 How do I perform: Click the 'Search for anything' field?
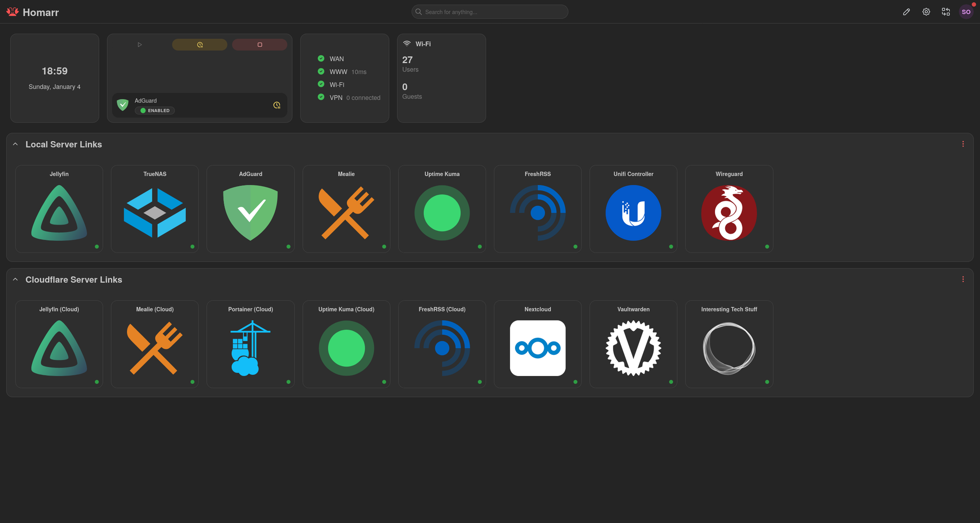490,12
